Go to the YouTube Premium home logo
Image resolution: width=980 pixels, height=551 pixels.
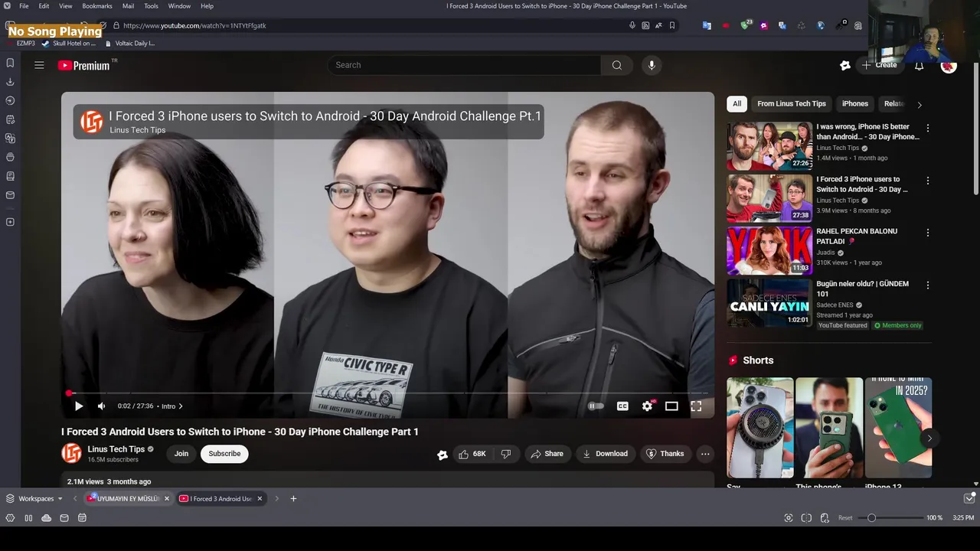84,66
